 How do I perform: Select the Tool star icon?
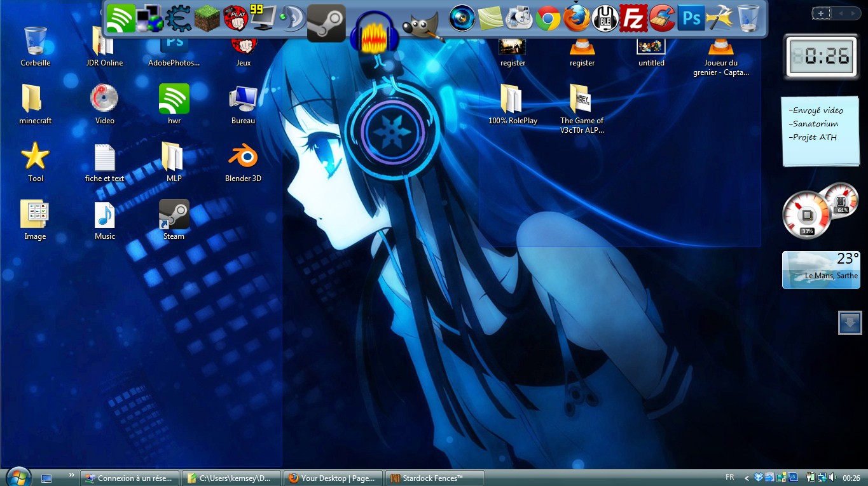(x=35, y=163)
